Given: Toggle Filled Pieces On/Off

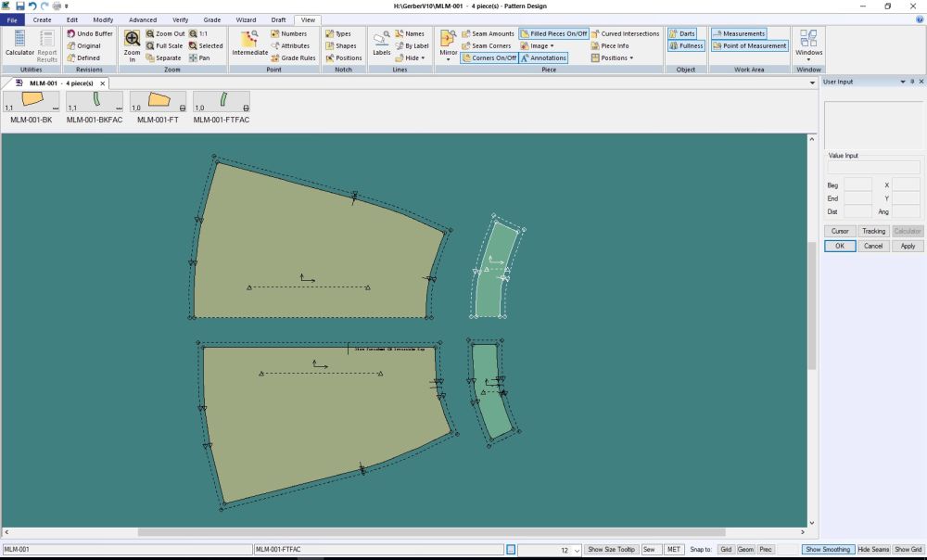Looking at the screenshot, I should pos(553,33).
